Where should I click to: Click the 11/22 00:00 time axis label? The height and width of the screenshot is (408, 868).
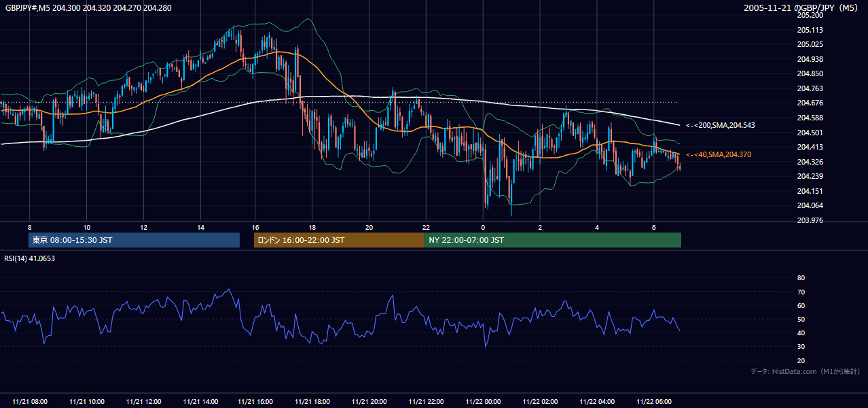pos(484,402)
